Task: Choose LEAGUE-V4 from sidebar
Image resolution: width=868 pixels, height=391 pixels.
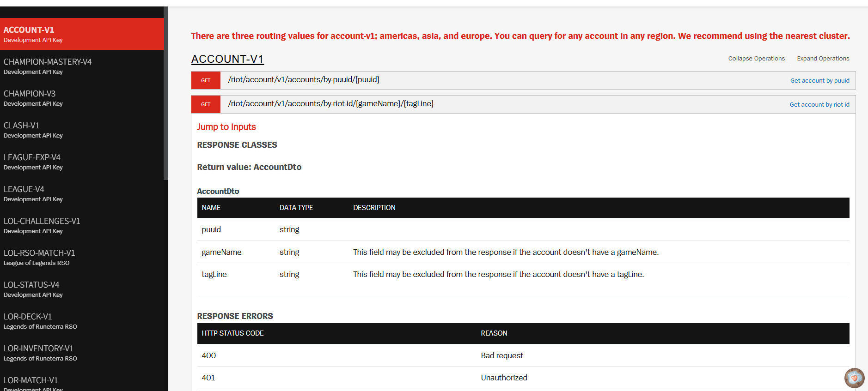Action: point(82,193)
